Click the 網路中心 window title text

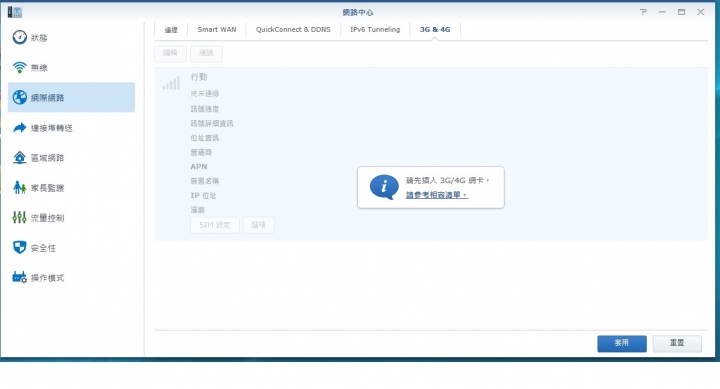coord(358,12)
